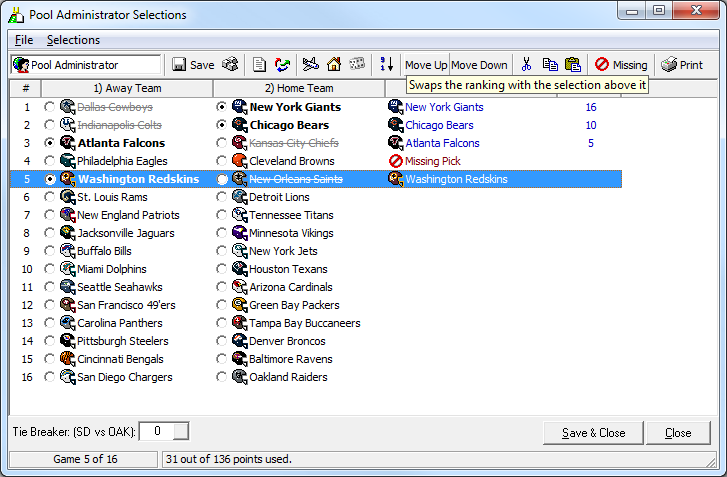Pick Philadelphia Eagles via its radio button
This screenshot has height=477, width=727.
(x=50, y=161)
